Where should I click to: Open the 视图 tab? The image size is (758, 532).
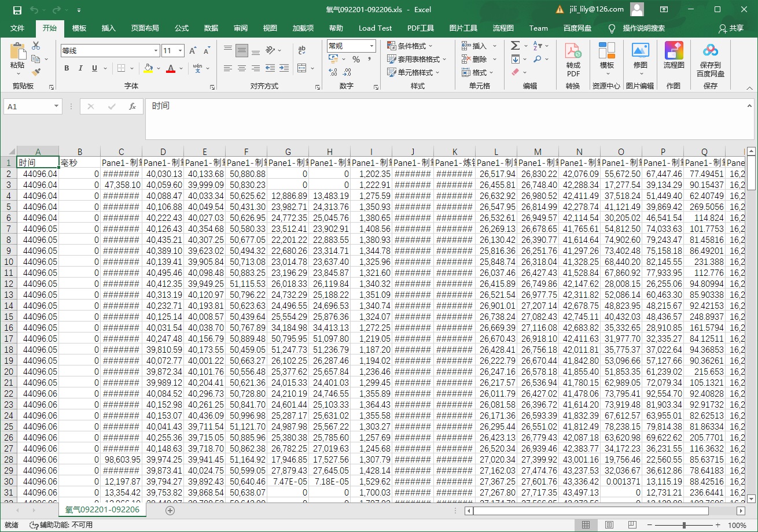coord(270,28)
